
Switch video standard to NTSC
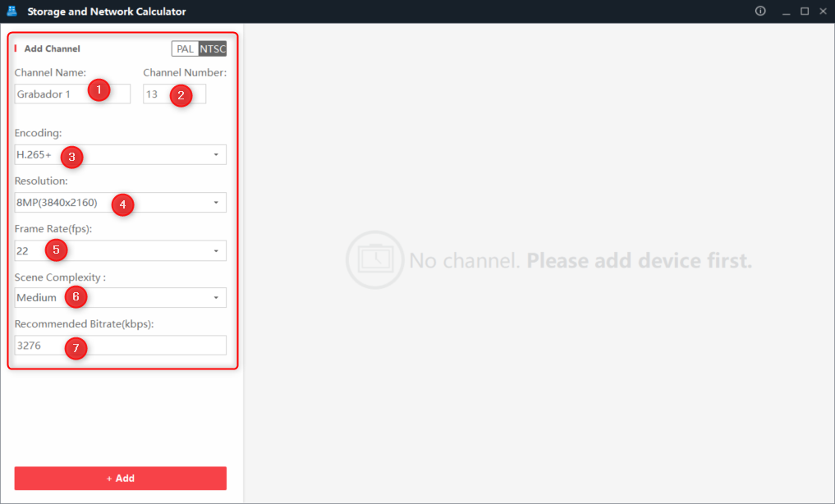213,49
